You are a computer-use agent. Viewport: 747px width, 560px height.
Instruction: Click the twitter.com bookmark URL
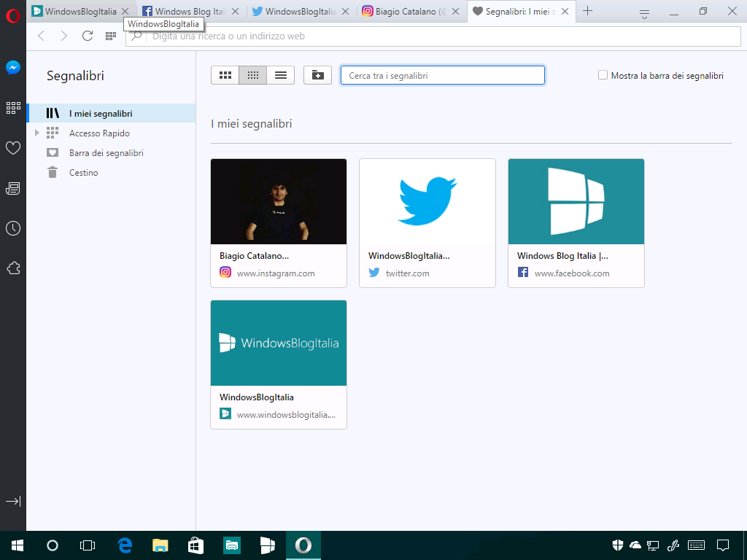(x=407, y=273)
